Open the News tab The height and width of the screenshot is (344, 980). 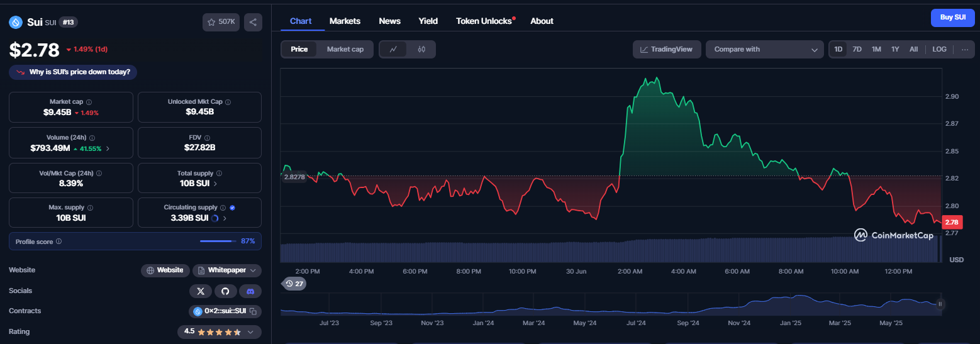(389, 21)
